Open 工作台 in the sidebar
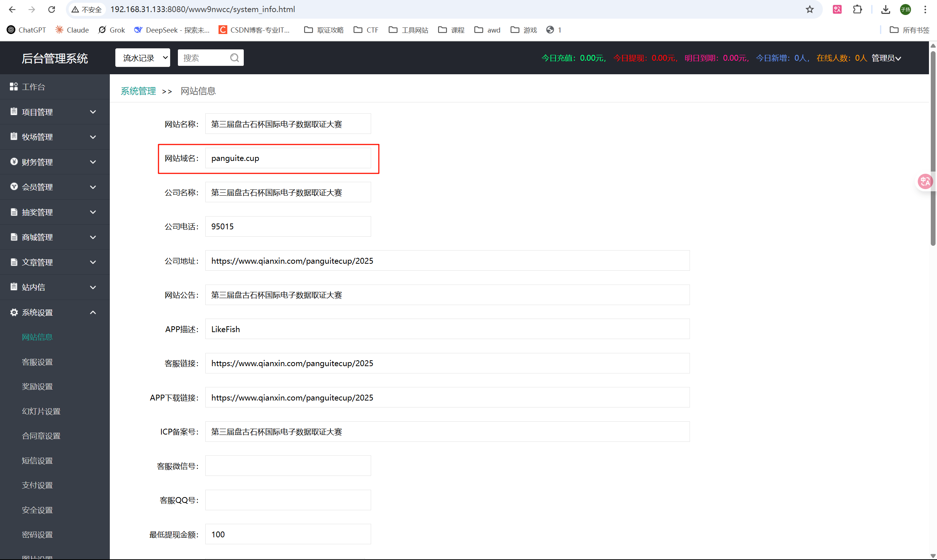The height and width of the screenshot is (560, 937). click(x=55, y=87)
